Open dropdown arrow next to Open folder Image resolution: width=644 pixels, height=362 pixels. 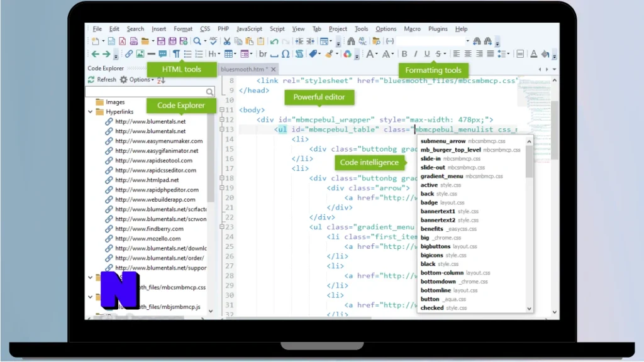click(152, 41)
